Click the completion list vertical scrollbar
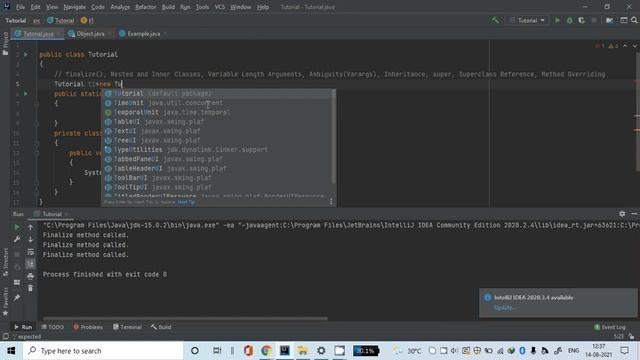The image size is (640, 360). (x=334, y=137)
